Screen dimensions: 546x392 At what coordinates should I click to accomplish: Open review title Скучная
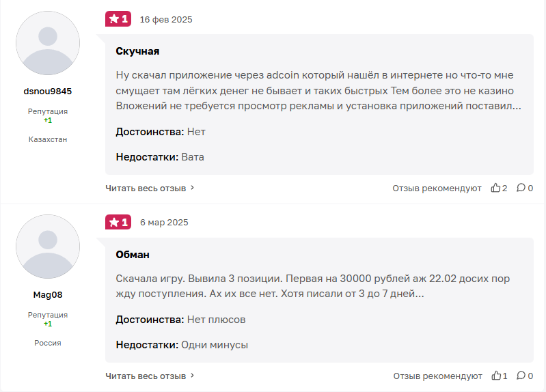coord(137,51)
